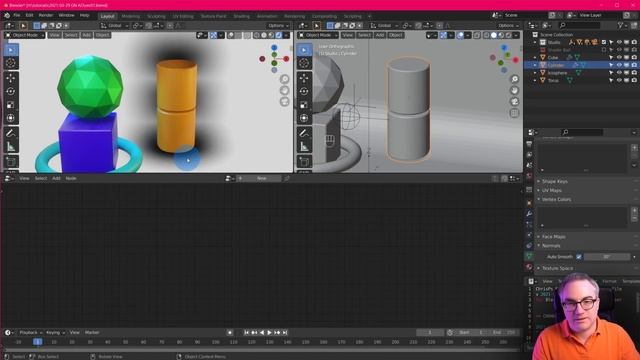Toggle overlays in right viewport header
Viewport: 640px width, 360px height.
pos(460,36)
